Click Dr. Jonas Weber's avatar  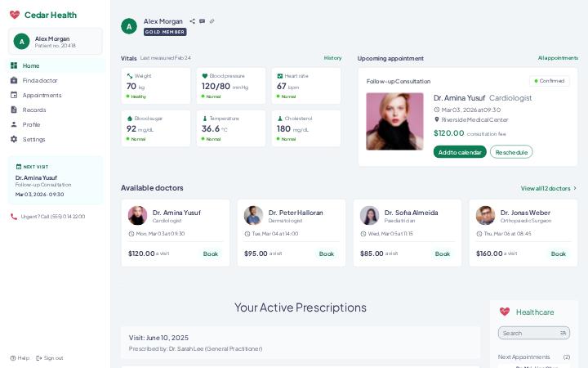point(485,216)
